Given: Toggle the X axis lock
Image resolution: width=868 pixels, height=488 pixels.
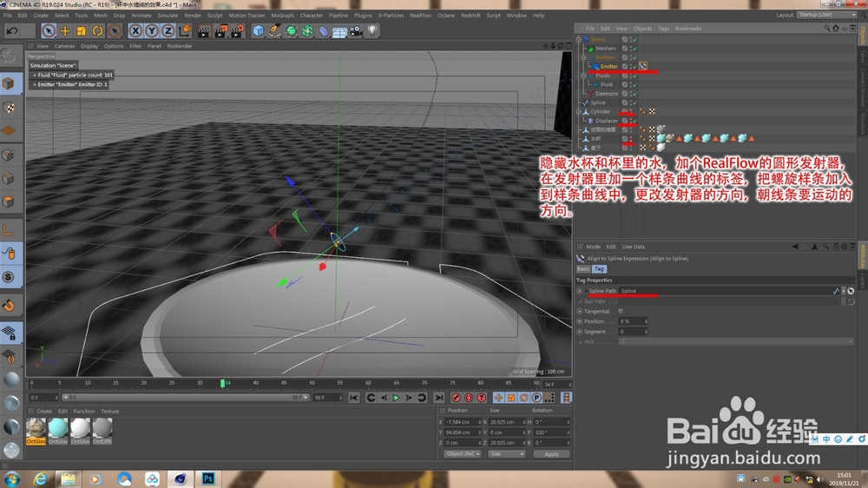Looking at the screenshot, I should coord(135,31).
